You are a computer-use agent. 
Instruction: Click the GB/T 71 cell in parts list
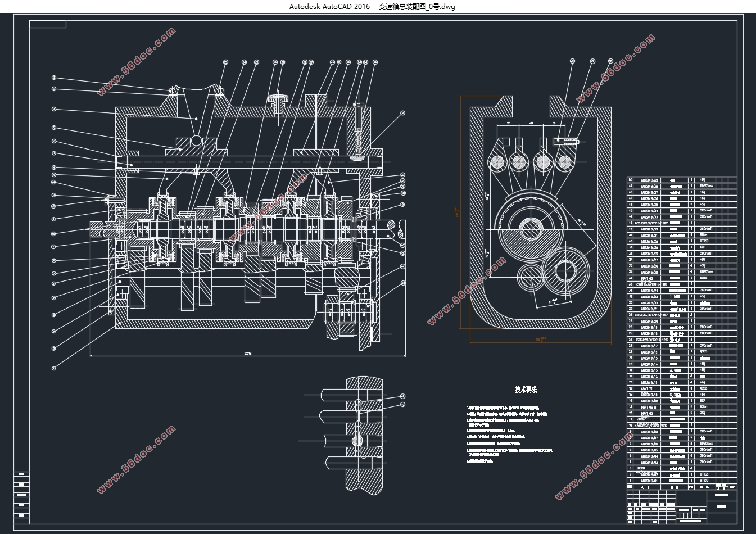coord(646,388)
